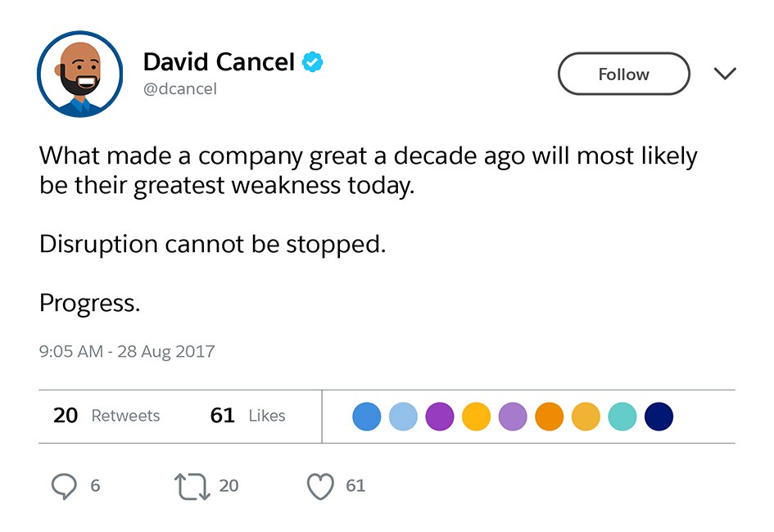This screenshot has height=532, width=774.
Task: Click the tweet text about disruption
Action: 212,245
